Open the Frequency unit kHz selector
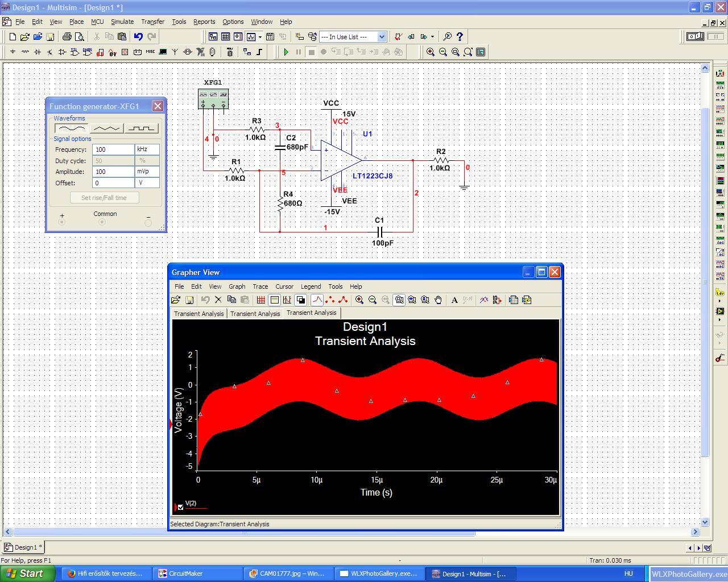 [x=147, y=149]
